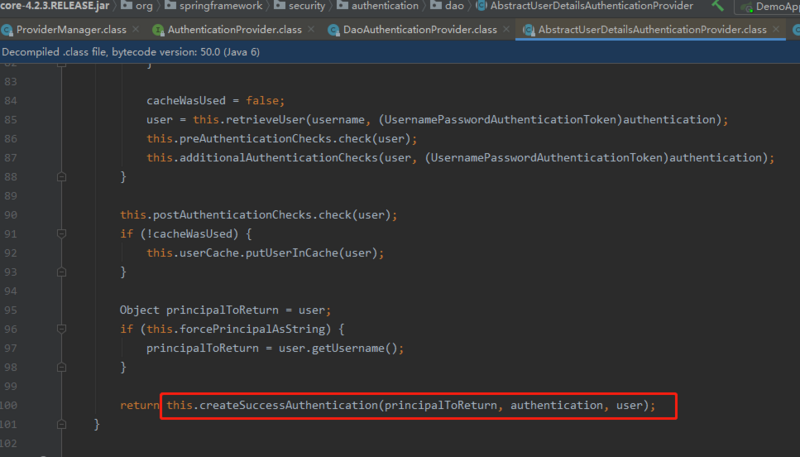800x457 pixels.
Task: Click the springframework breadcrumb folder
Action: 213,6
